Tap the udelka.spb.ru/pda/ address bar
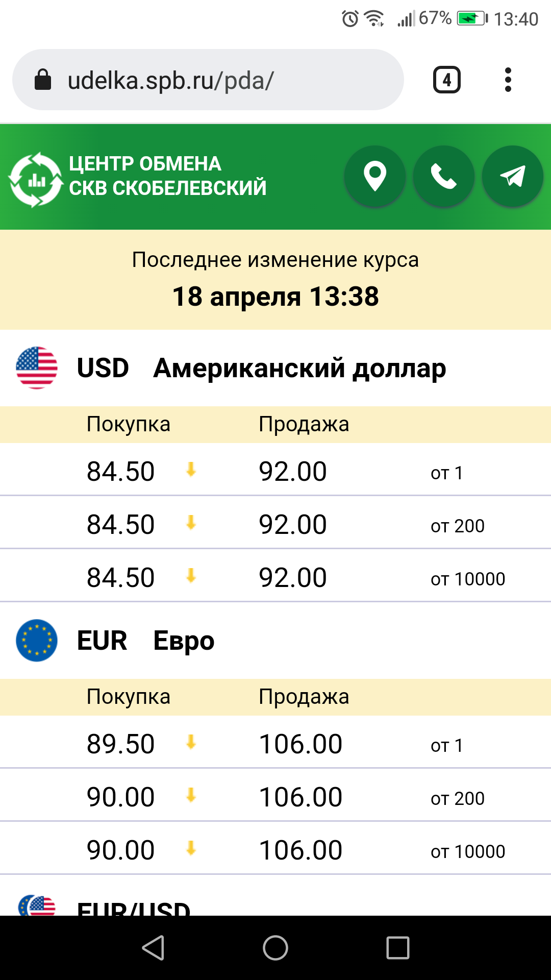551x980 pixels. pos(208,80)
